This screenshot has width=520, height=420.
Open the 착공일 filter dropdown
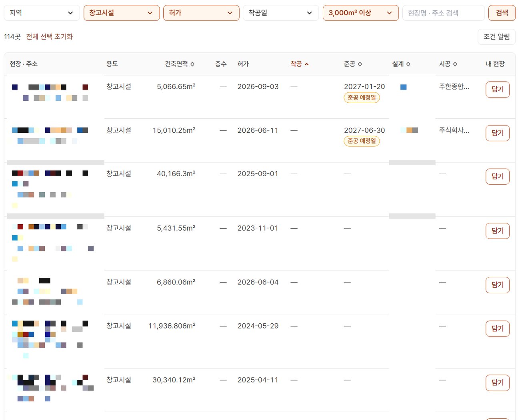281,13
